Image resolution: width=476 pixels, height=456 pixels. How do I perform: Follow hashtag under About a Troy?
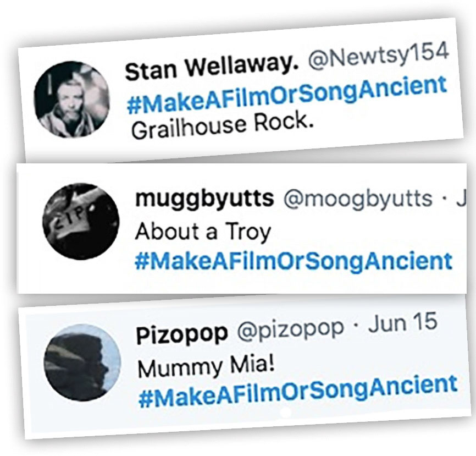[294, 261]
